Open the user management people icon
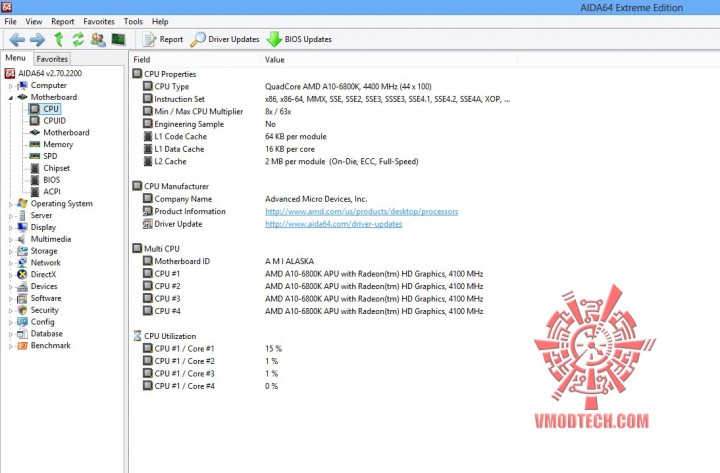This screenshot has width=720, height=473. coord(98,39)
